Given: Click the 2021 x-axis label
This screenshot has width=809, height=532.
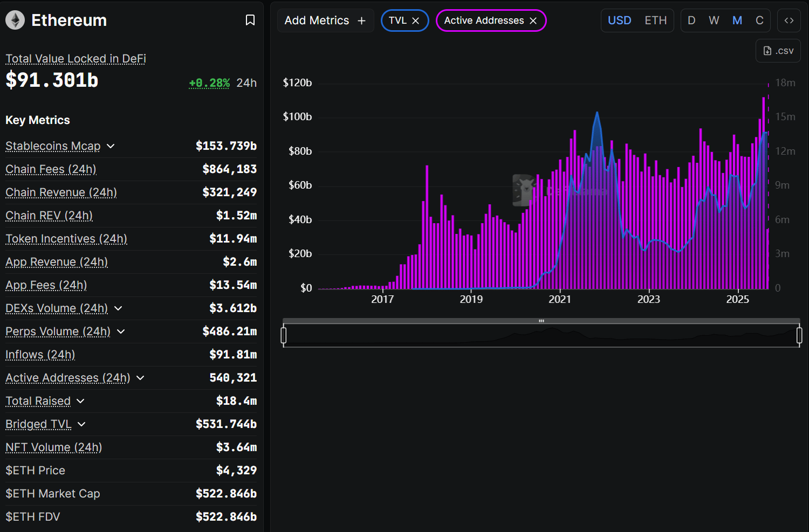Looking at the screenshot, I should 560,299.
